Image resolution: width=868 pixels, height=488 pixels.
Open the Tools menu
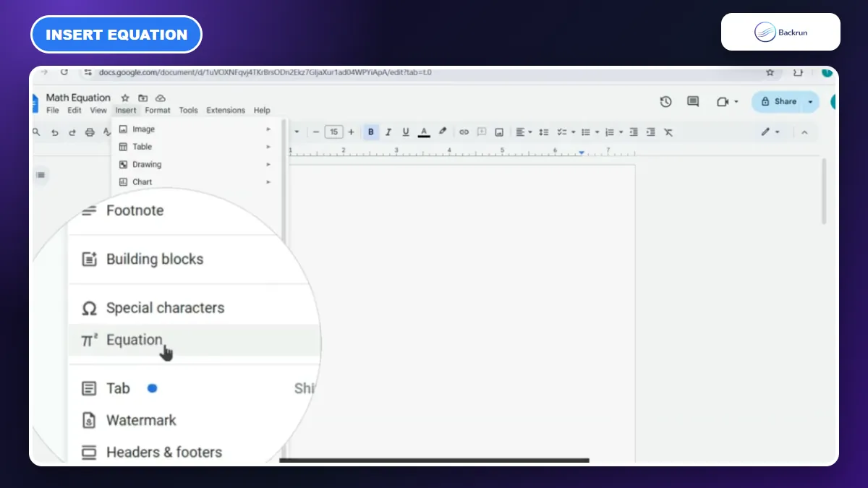tap(188, 111)
